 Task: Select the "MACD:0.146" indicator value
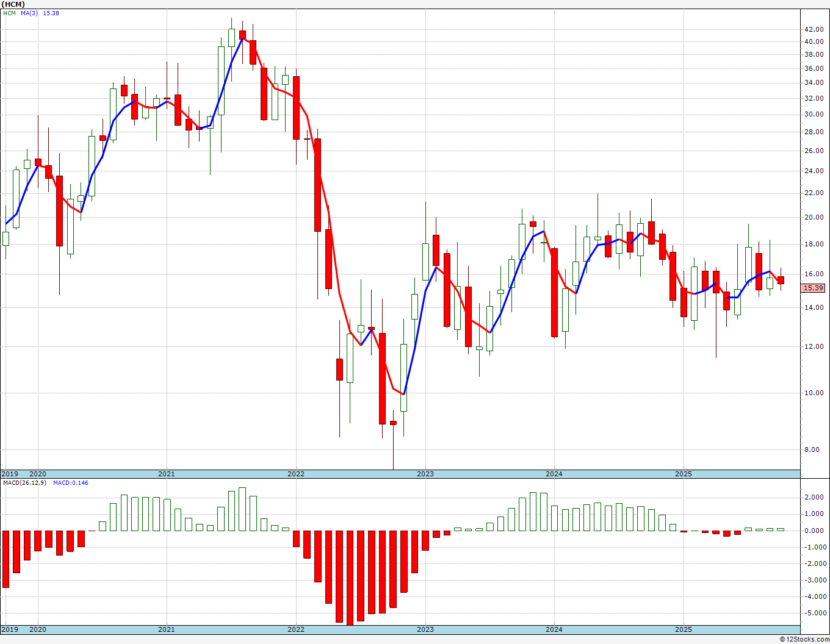tap(71, 483)
